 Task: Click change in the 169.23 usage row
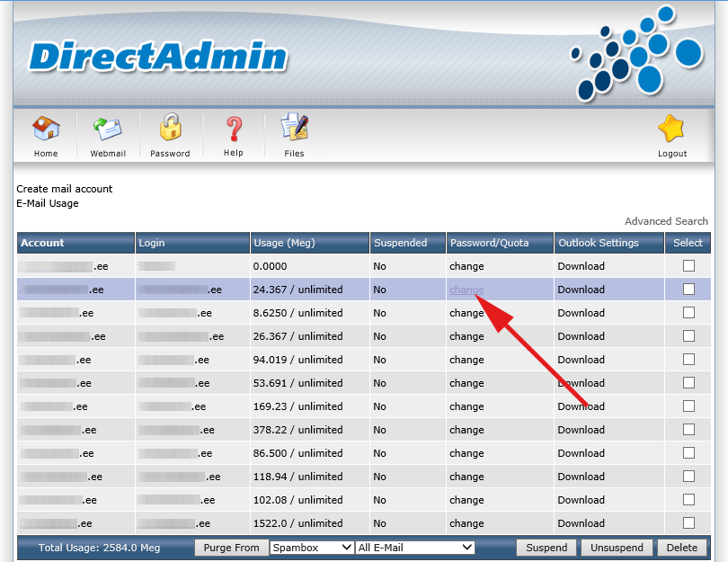coord(466,406)
